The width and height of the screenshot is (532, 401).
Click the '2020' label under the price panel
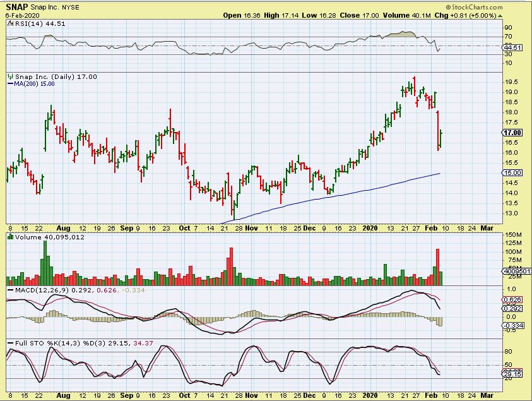(x=370, y=228)
